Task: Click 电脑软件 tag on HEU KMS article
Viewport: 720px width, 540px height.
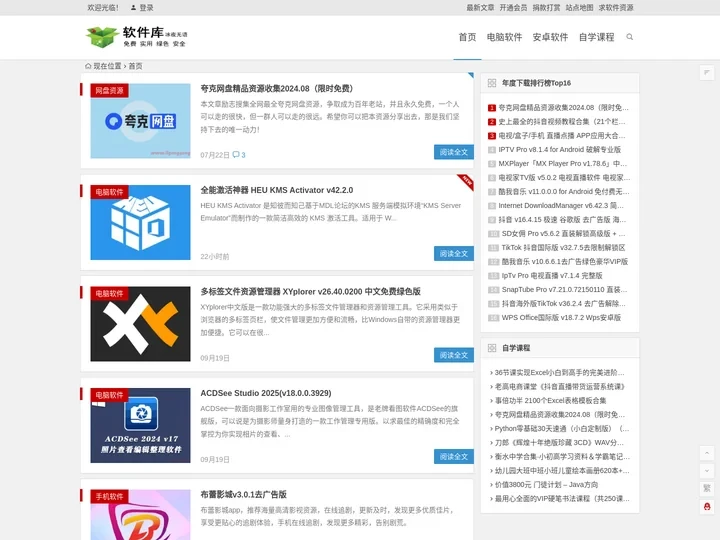Action: coord(109,192)
